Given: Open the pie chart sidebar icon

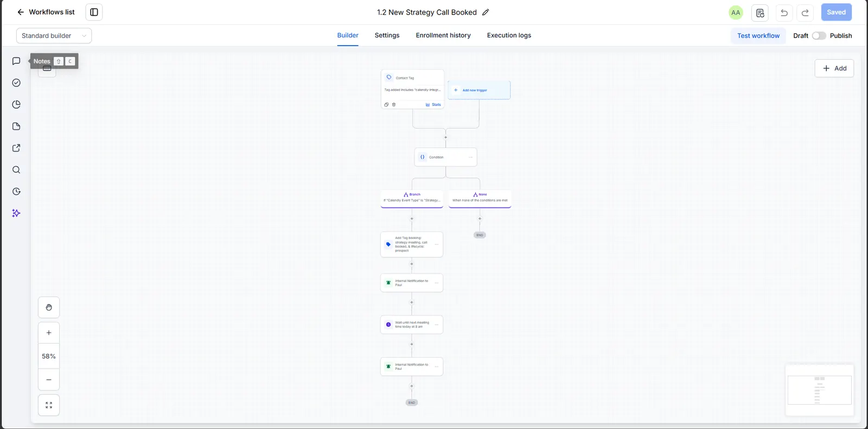Looking at the screenshot, I should pyautogui.click(x=16, y=105).
